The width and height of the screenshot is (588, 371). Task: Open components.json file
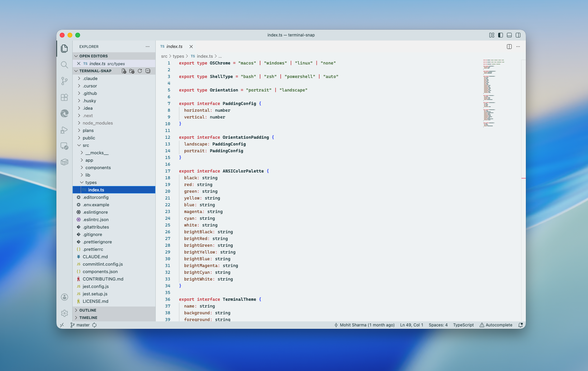[x=114, y=271]
